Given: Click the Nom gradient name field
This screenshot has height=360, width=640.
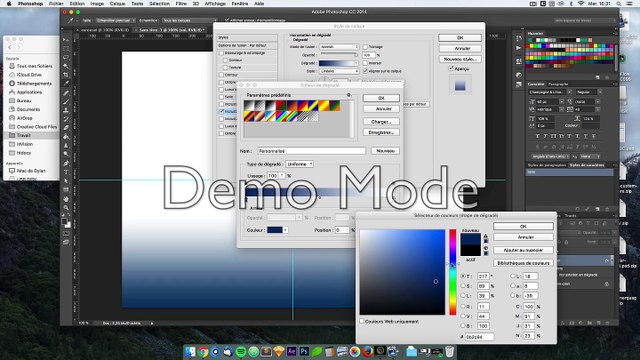Looking at the screenshot, I should point(311,151).
